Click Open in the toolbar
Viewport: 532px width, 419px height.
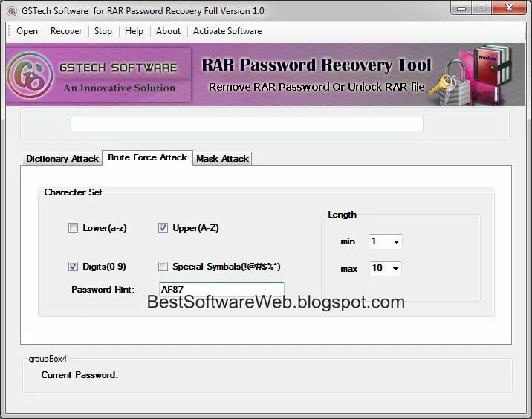27,31
